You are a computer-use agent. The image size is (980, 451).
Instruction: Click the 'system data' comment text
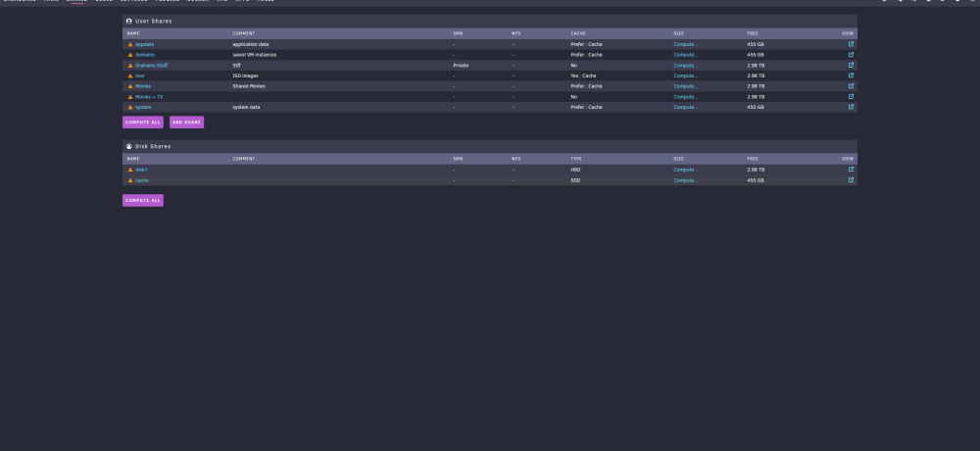pos(246,107)
